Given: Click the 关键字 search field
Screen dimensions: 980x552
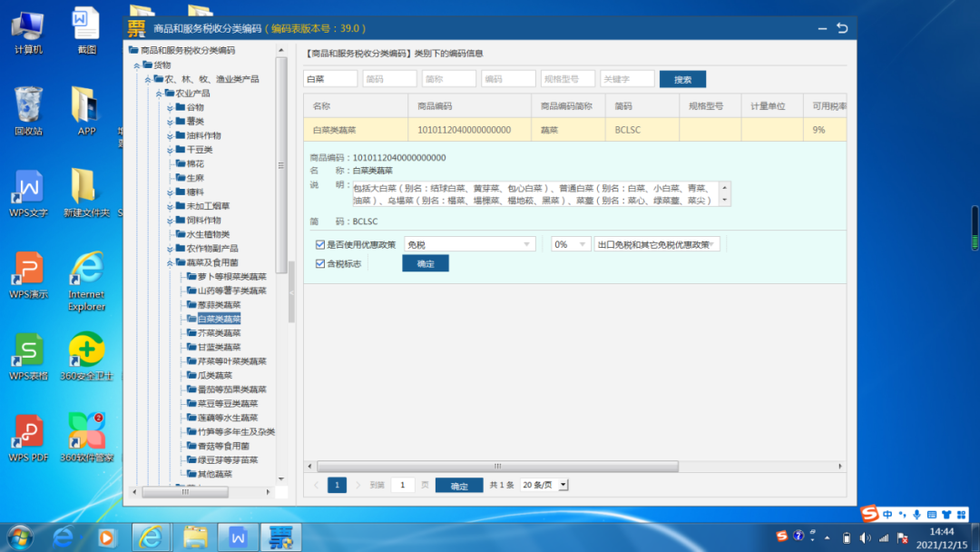Looking at the screenshot, I should pos(627,79).
